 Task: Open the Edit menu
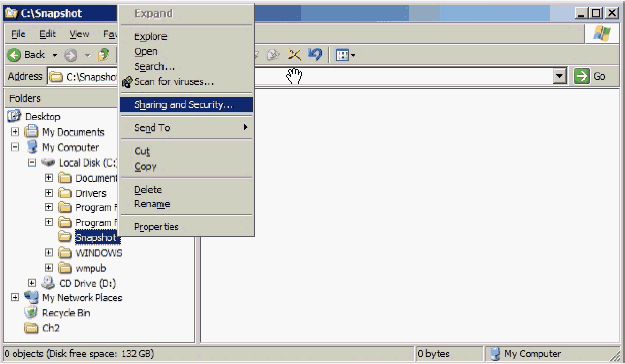tap(47, 34)
